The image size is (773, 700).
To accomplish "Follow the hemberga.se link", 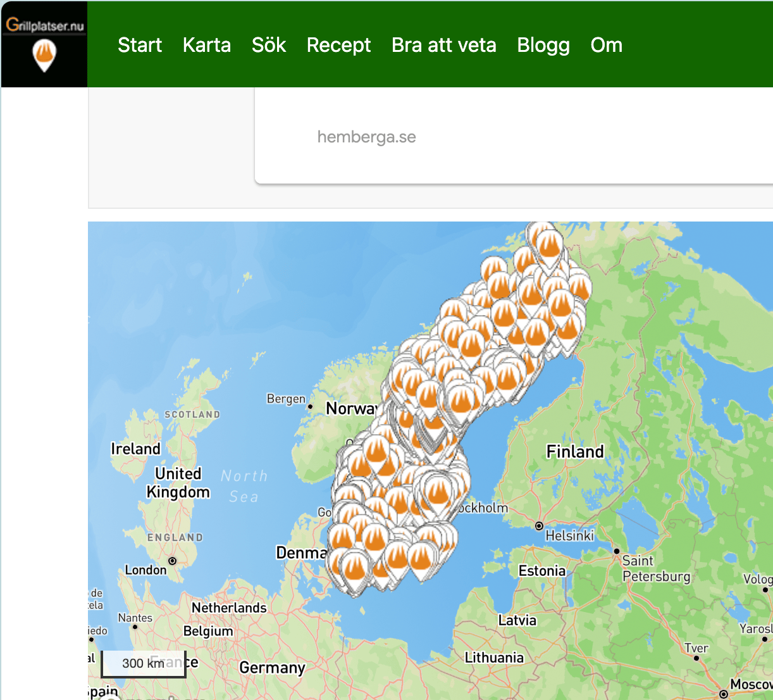I will tap(366, 137).
